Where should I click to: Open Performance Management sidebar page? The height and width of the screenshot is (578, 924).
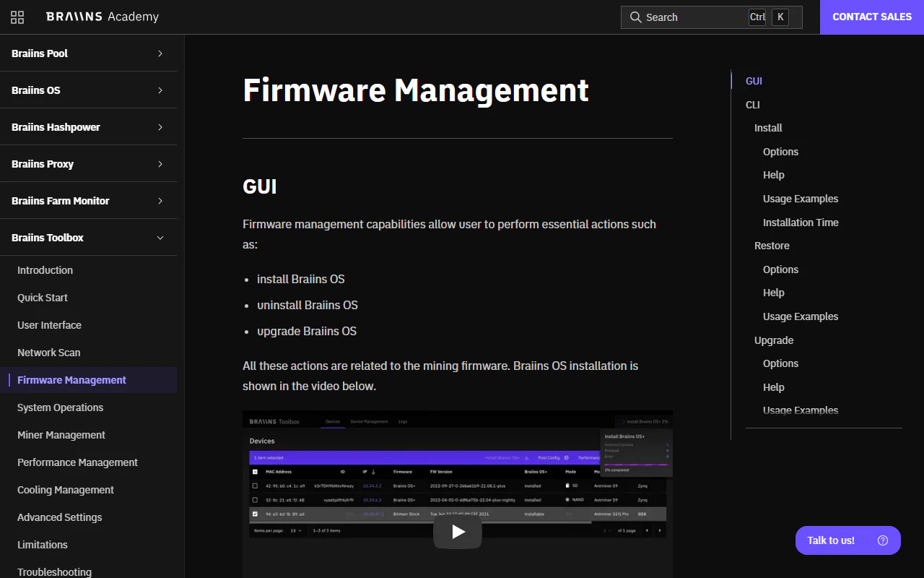[77, 462]
